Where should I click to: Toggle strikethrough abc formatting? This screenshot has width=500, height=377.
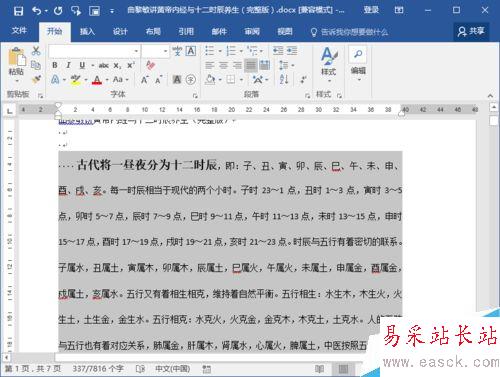coord(104,65)
